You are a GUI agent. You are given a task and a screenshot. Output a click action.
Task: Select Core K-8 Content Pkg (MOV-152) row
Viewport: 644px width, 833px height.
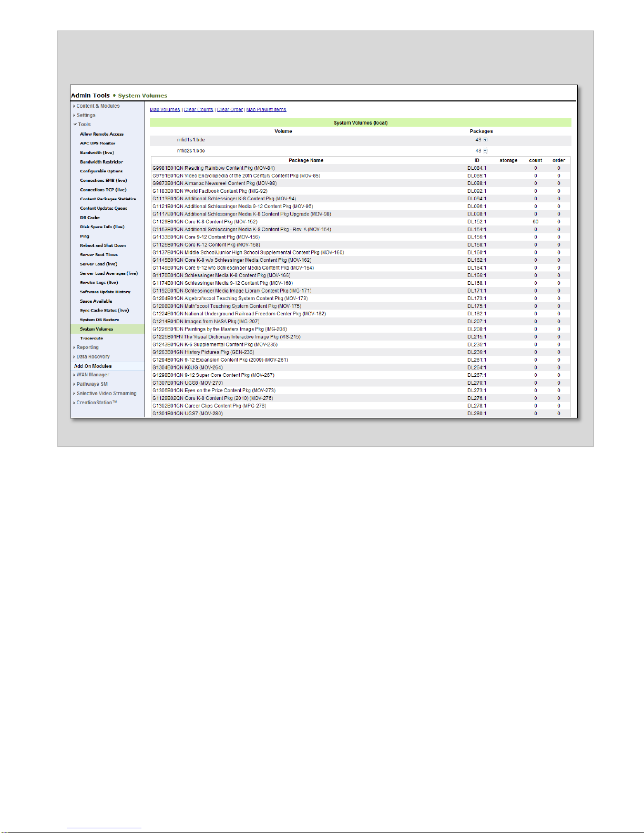pos(361,222)
